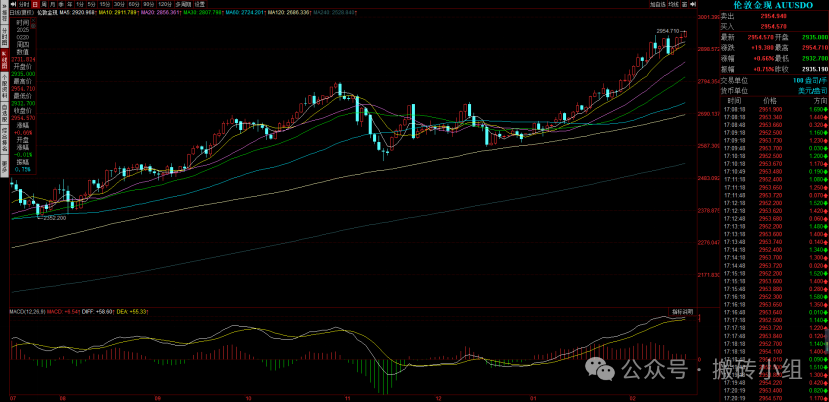Click the 卖出 price 2954.940
This screenshot has width=829, height=402.
[x=773, y=16]
